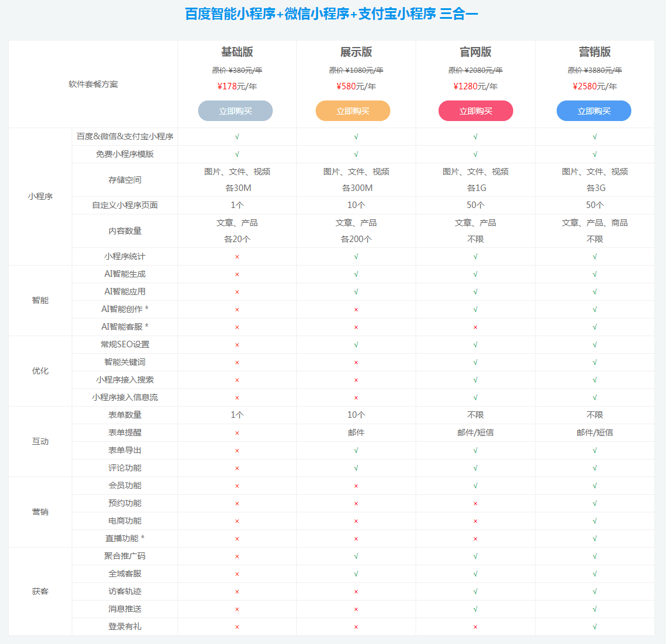Click the 各3G storage value
666x644 pixels.
pyautogui.click(x=595, y=187)
